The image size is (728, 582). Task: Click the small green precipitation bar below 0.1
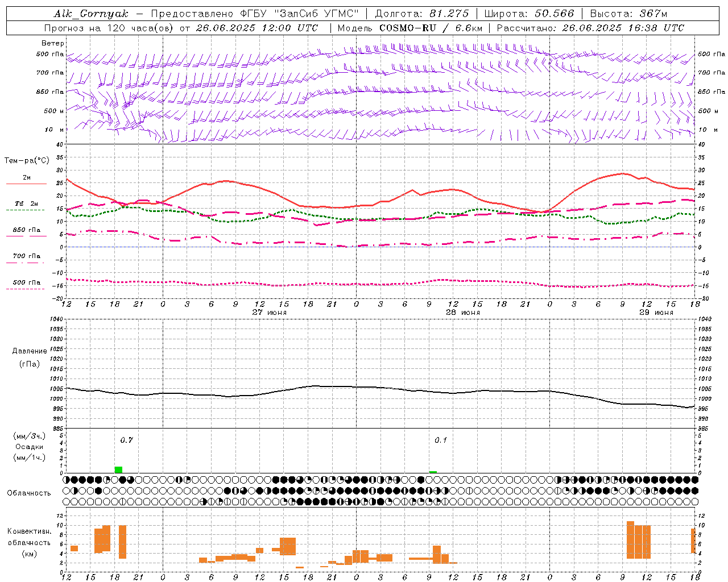[x=433, y=472]
